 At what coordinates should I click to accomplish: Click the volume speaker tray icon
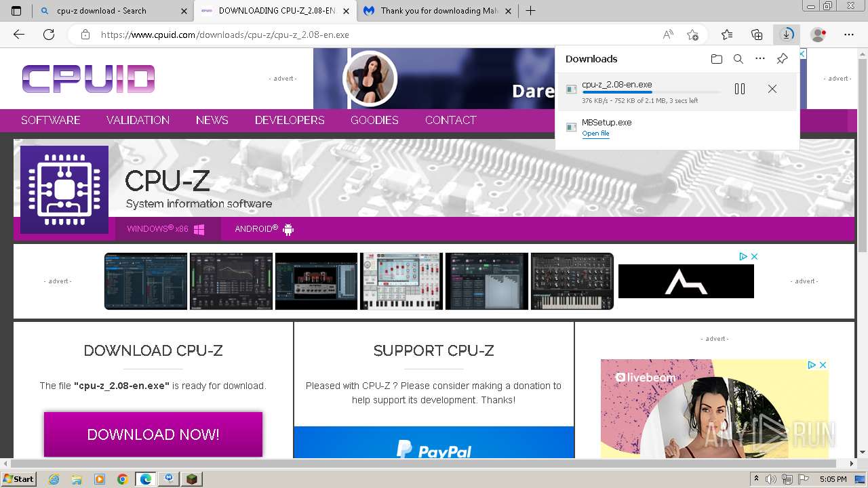[x=770, y=479]
